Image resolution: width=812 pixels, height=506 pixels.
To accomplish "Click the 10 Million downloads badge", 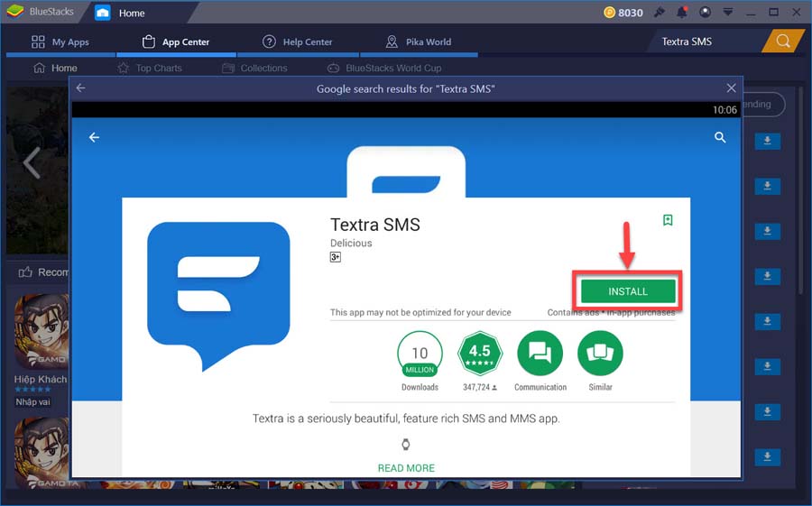I will [x=420, y=354].
